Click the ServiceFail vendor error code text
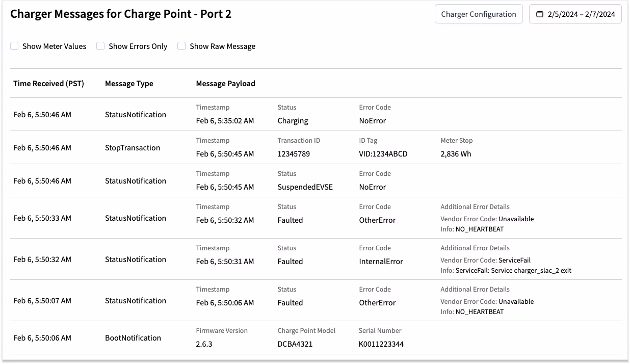The height and width of the screenshot is (364, 630). click(514, 260)
